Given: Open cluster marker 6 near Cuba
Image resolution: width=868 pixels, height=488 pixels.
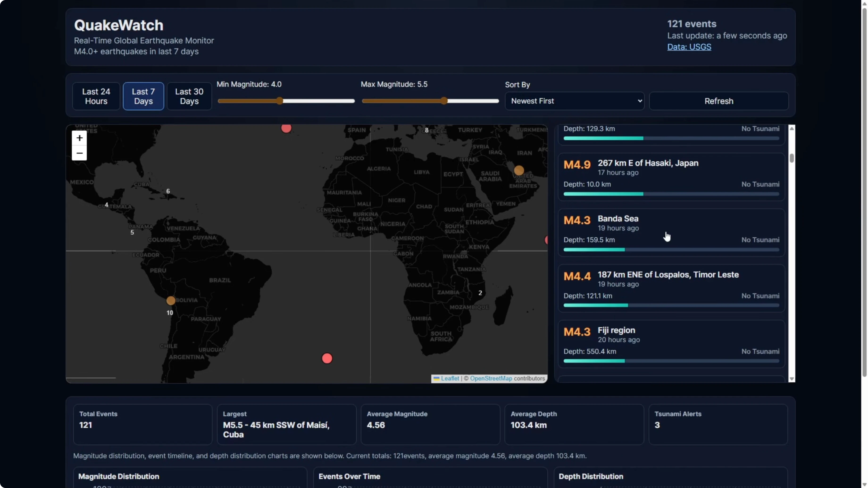Looking at the screenshot, I should 168,191.
